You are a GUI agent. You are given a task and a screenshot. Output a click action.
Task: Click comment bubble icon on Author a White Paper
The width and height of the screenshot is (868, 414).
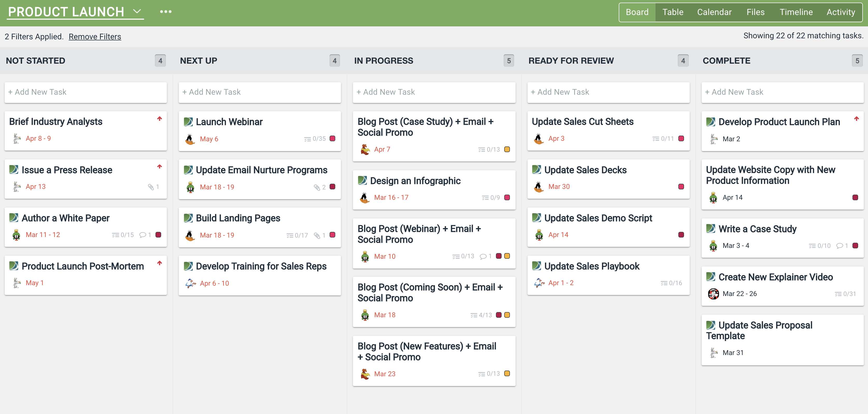pyautogui.click(x=143, y=235)
